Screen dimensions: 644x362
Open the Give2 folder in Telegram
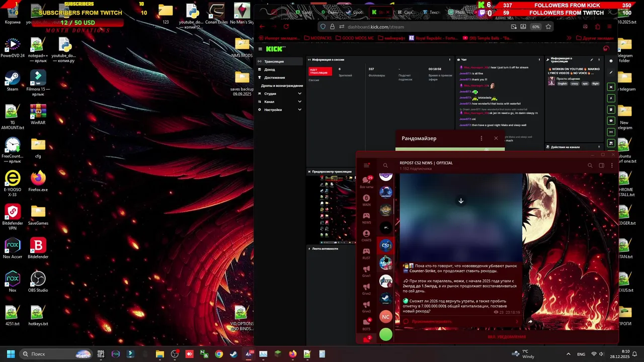366,289
